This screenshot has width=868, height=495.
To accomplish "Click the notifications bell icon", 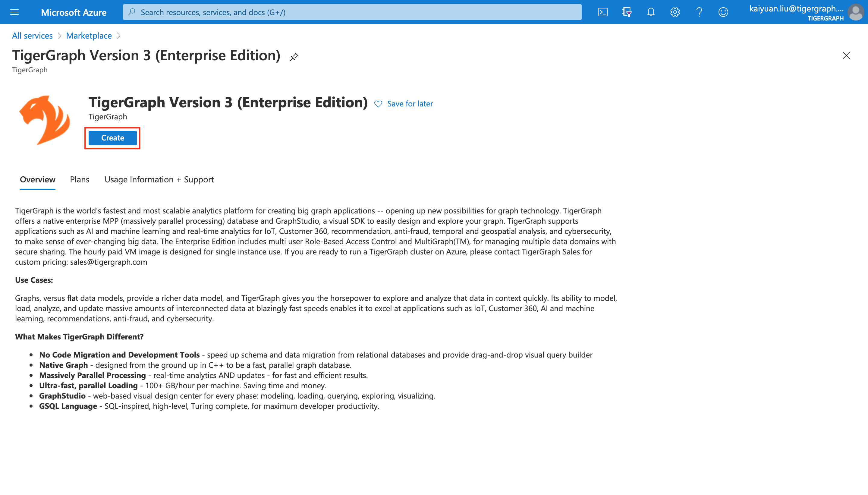I will (x=650, y=12).
